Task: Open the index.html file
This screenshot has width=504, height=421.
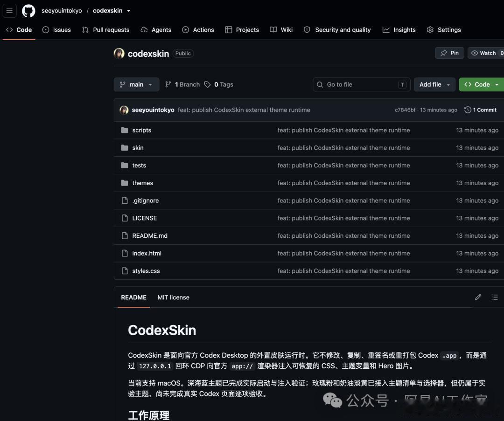Action: [147, 253]
